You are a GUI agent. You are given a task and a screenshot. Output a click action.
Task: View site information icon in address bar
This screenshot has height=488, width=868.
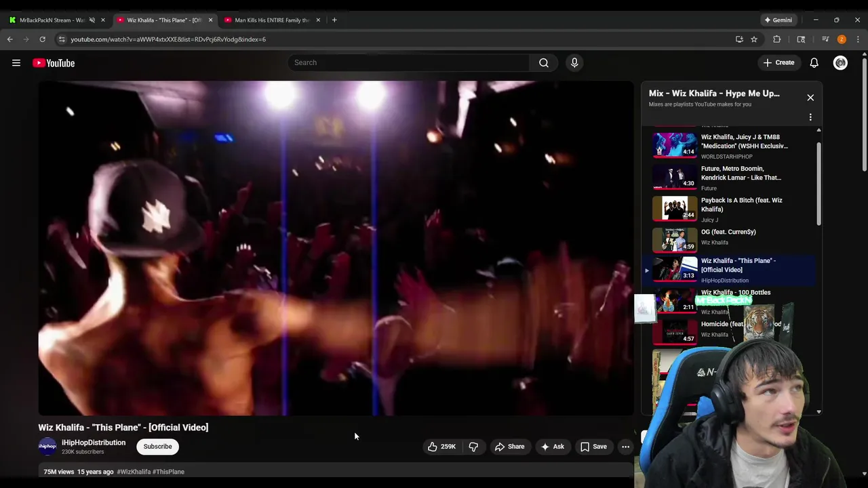pyautogui.click(x=62, y=39)
